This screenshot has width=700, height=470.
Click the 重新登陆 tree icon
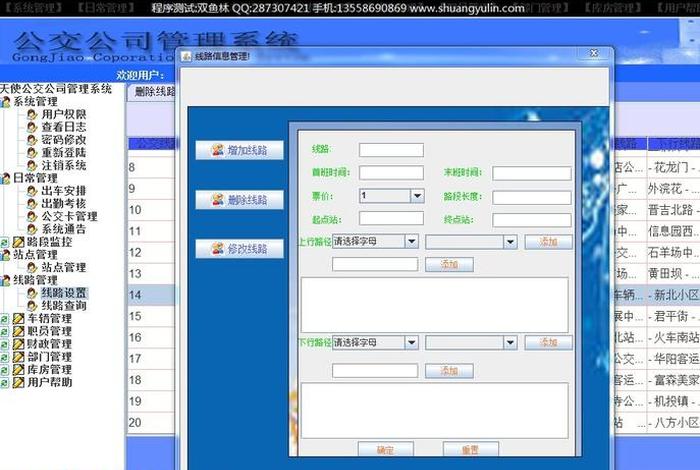pyautogui.click(x=32, y=153)
